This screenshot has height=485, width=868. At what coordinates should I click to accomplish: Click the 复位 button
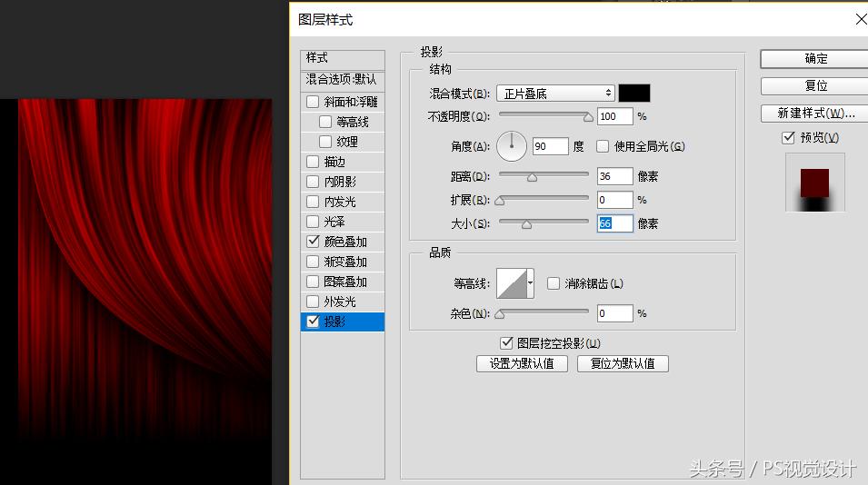click(814, 85)
